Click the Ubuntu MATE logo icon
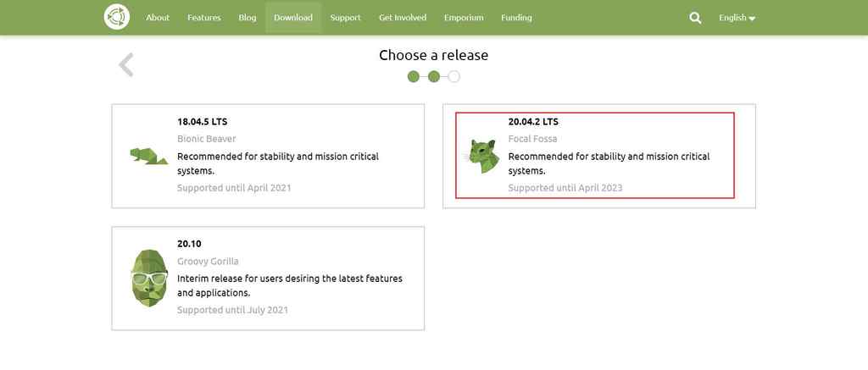868x370 pixels. 117,17
